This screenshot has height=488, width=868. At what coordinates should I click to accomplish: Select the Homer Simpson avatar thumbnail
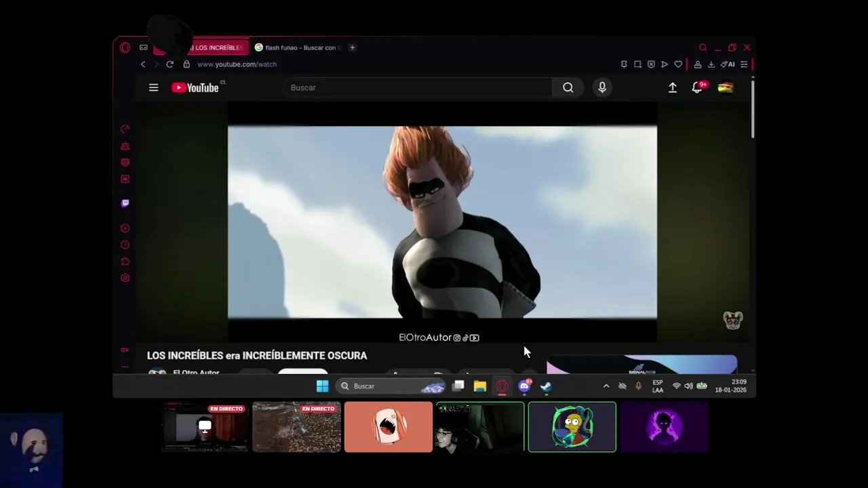click(x=572, y=427)
